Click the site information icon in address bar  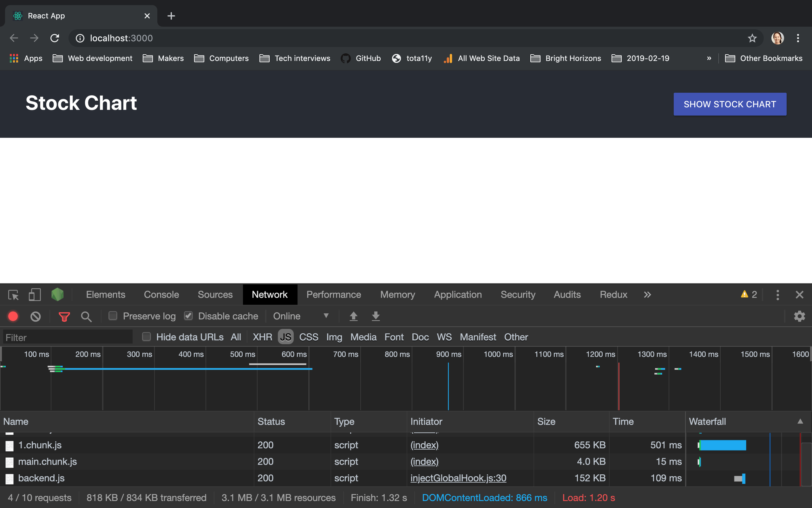[x=80, y=38]
